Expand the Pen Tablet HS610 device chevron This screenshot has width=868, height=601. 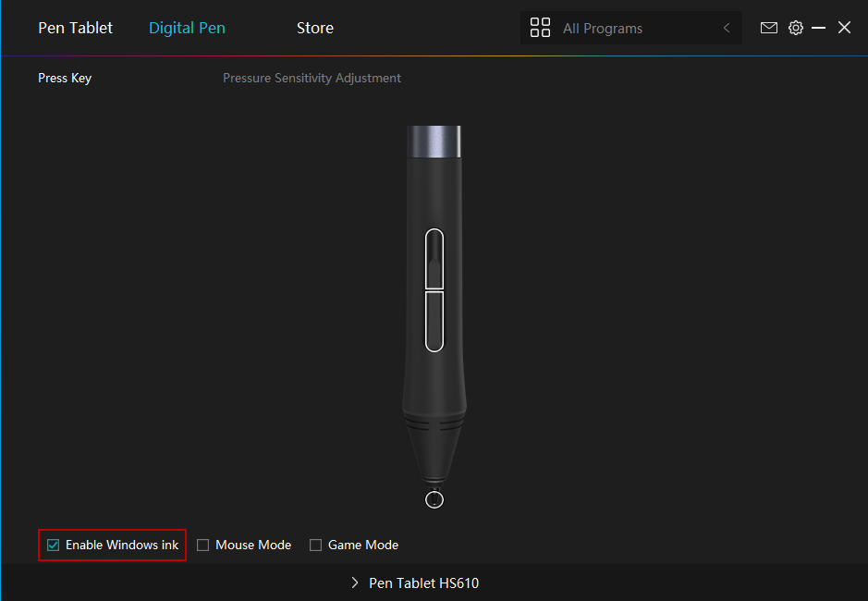tap(355, 583)
